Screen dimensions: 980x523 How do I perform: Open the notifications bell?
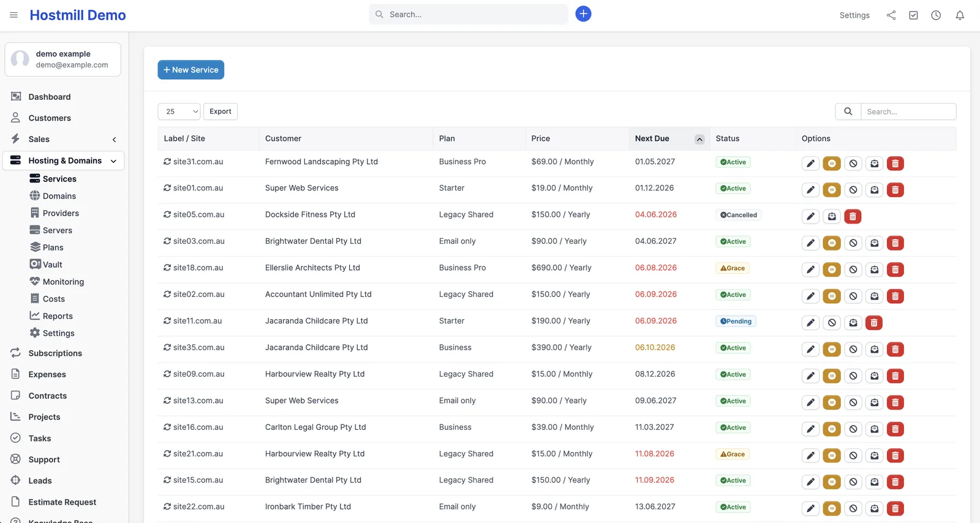pos(960,15)
